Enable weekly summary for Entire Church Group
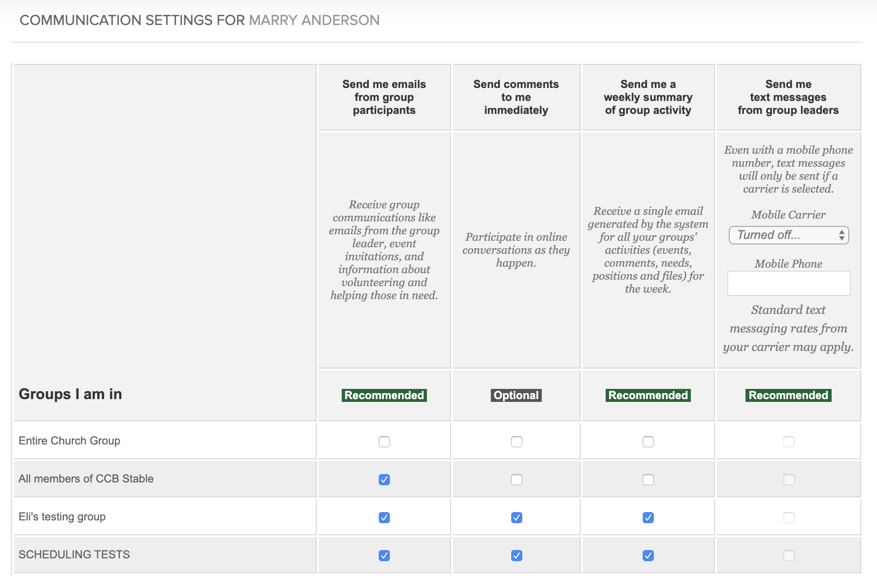 coord(648,442)
